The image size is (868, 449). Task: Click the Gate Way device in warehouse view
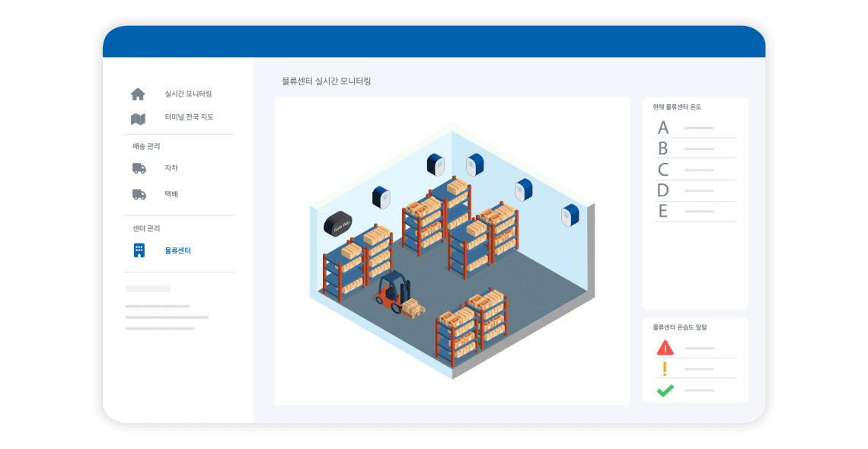click(x=337, y=223)
